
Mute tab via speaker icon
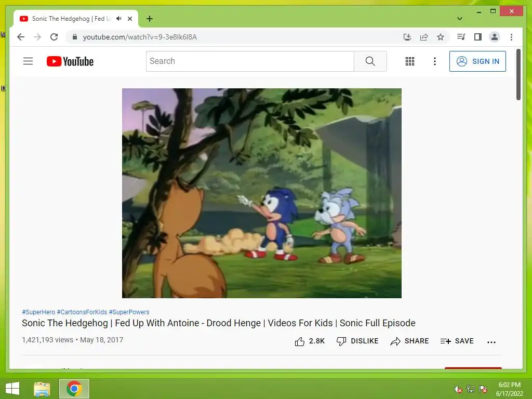(119, 19)
